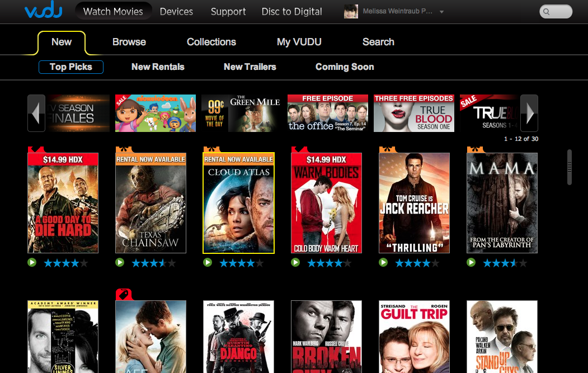This screenshot has width=588, height=373.
Task: Open The Guilt Trip poster
Action: 415,337
